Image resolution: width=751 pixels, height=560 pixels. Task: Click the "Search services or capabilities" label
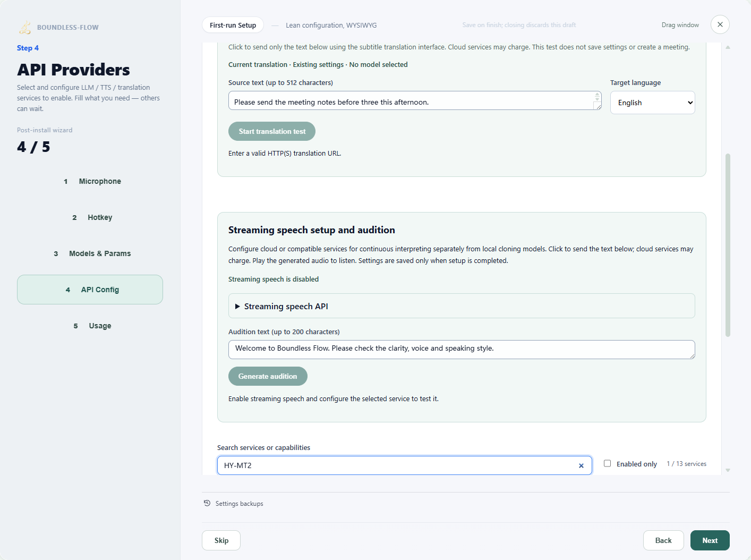coord(263,447)
